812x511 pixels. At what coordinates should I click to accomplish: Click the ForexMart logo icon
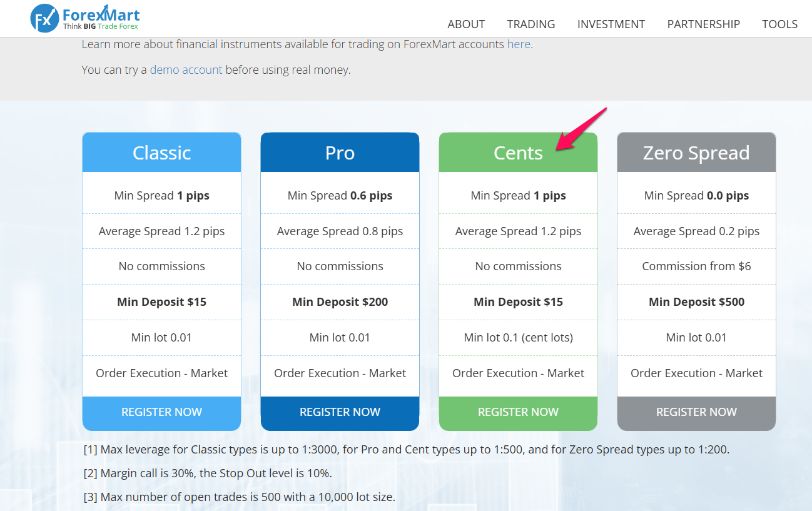[45, 19]
